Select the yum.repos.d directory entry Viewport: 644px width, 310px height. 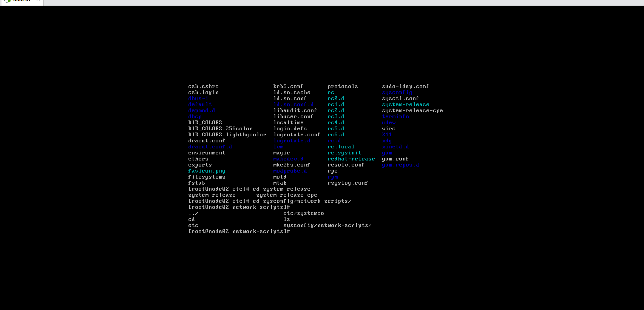(400, 165)
